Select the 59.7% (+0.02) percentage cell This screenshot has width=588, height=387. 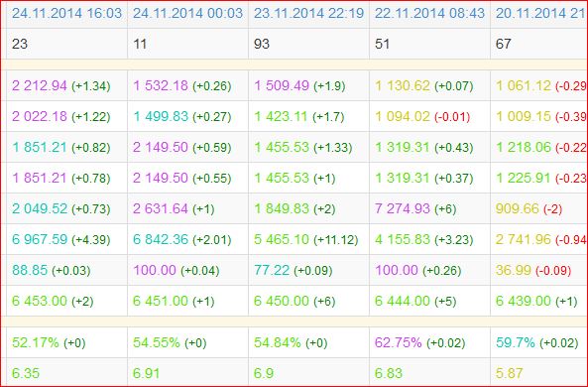click(537, 342)
